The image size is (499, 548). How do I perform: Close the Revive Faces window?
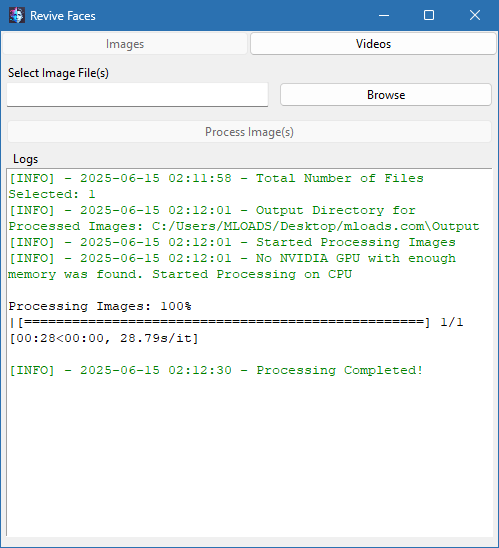475,15
